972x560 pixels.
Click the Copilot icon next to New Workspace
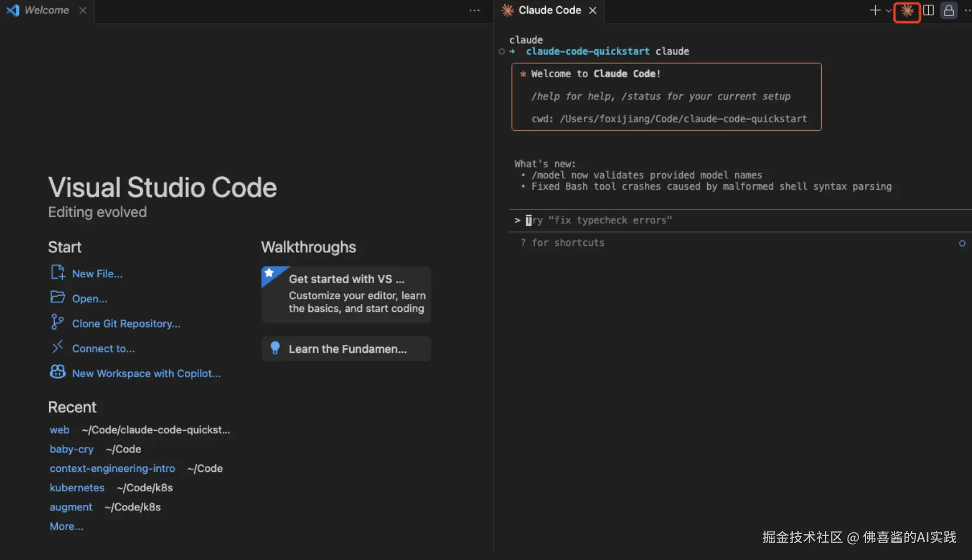pos(57,372)
